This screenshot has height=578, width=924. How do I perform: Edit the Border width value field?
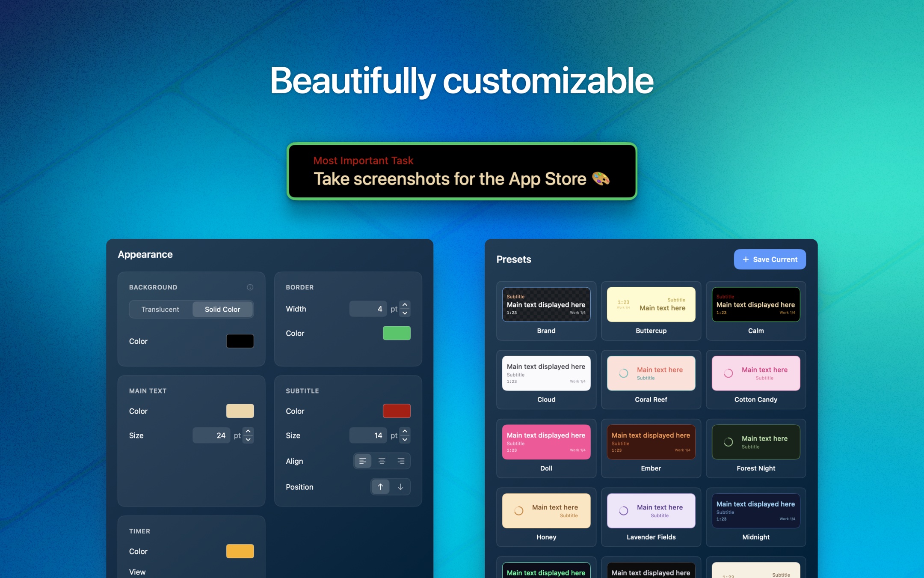click(368, 309)
